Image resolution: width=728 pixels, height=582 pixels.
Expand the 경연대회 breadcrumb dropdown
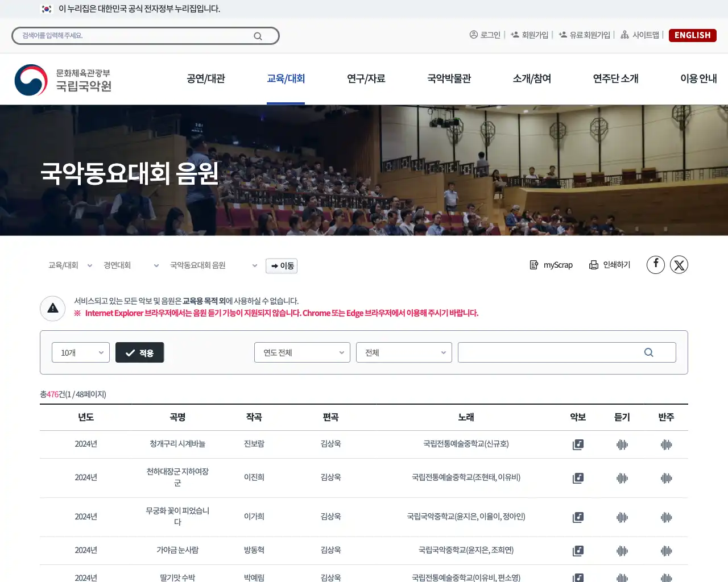[156, 265]
